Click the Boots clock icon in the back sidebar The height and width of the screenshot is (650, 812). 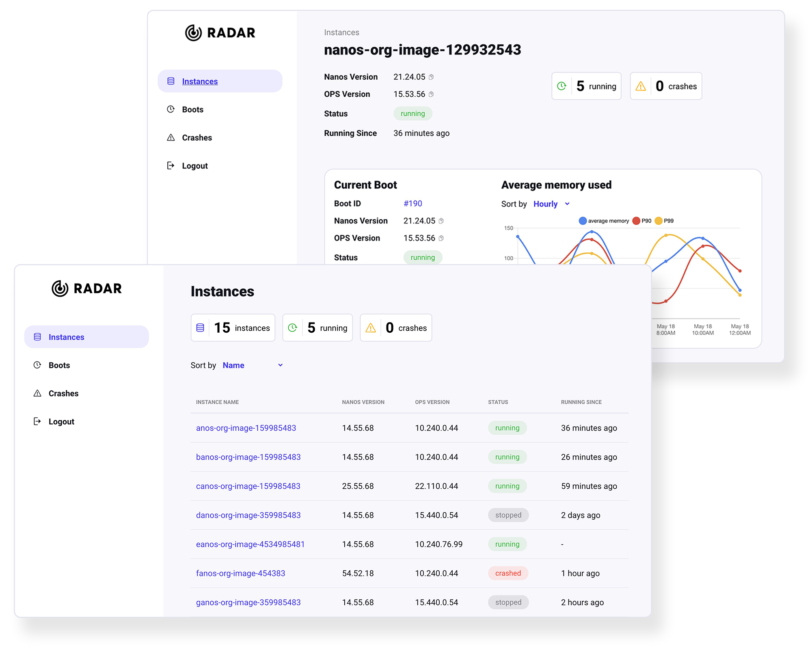tap(171, 109)
